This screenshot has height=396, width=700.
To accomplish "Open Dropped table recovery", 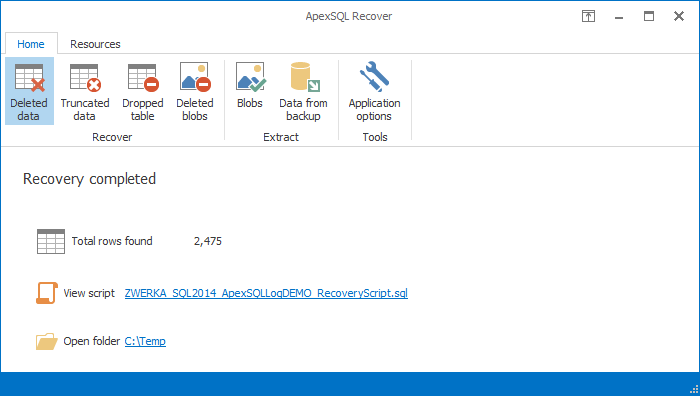I will point(142,91).
